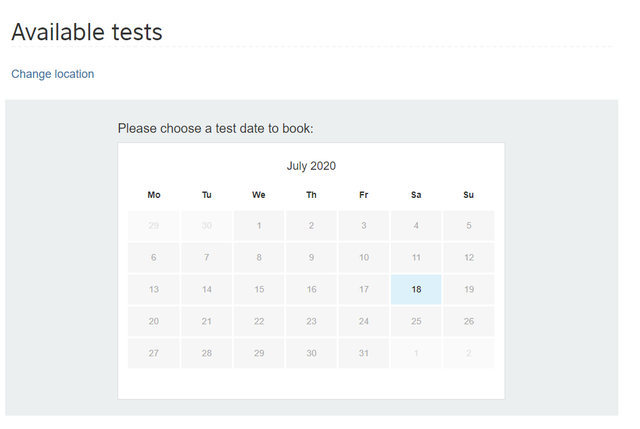640x429 pixels.
Task: Choose July 19 Sunday date
Action: (469, 289)
